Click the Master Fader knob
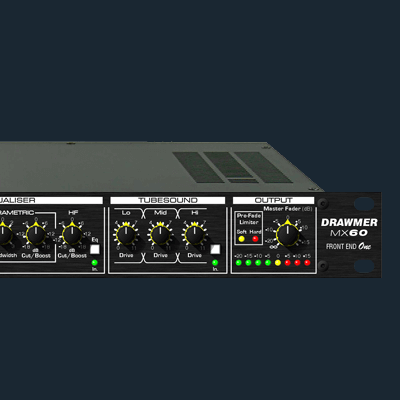Screen dimensions: 400x400 [288, 235]
